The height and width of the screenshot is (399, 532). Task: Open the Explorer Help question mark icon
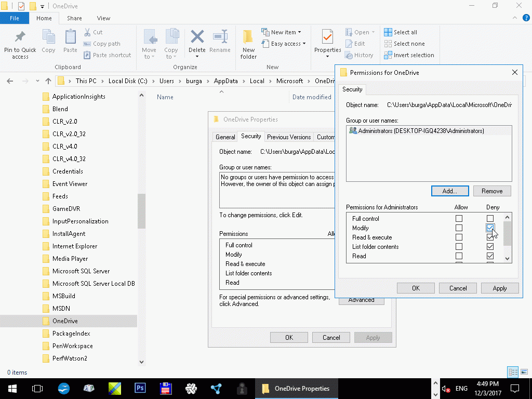[526, 18]
